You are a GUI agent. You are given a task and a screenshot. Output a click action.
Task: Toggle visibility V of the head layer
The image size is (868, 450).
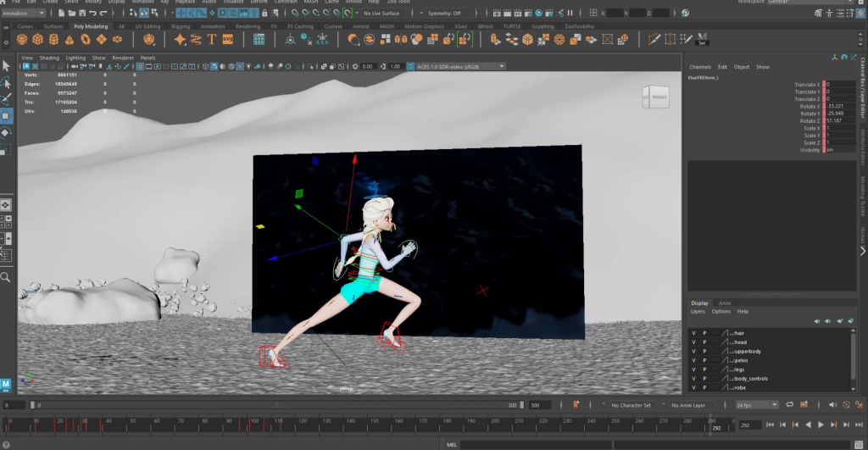693,342
